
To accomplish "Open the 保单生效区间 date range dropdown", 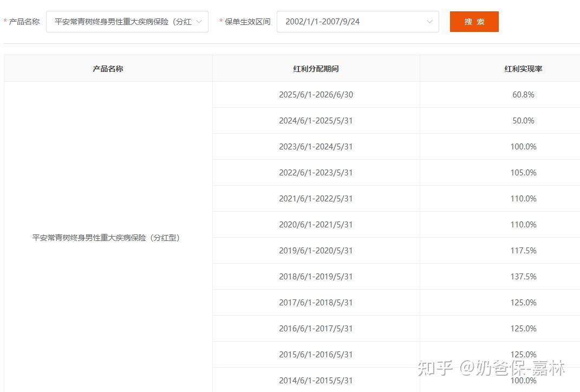I will (x=357, y=22).
